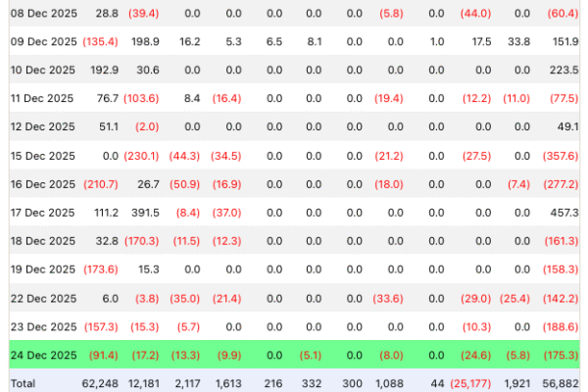Image resolution: width=588 pixels, height=392 pixels.
Task: Click the 16 Dec 2025 date cell
Action: [42, 184]
